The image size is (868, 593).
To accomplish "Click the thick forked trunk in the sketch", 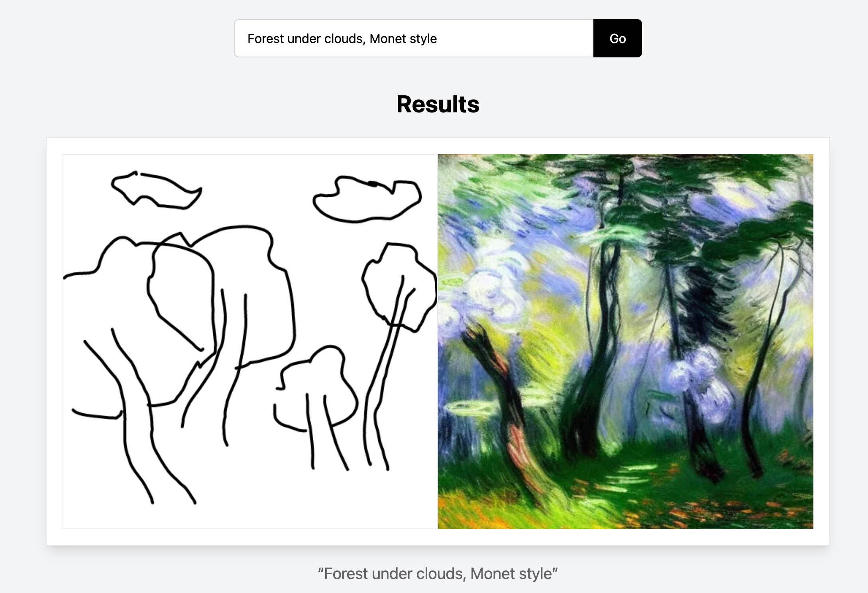I will (x=136, y=418).
